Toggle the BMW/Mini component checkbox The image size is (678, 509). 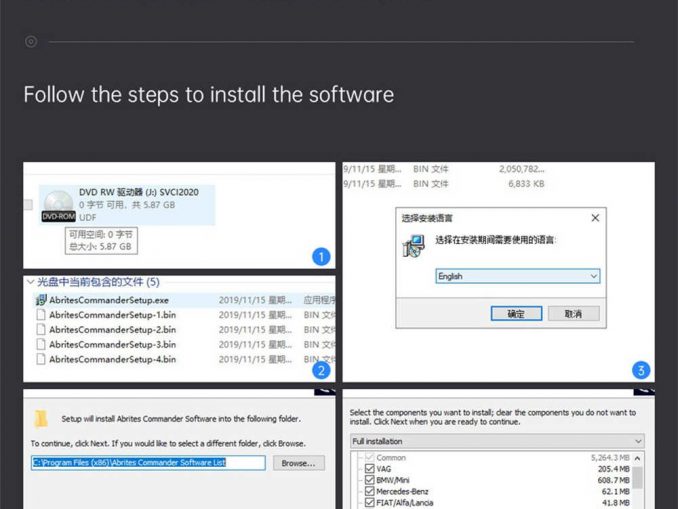click(x=370, y=480)
